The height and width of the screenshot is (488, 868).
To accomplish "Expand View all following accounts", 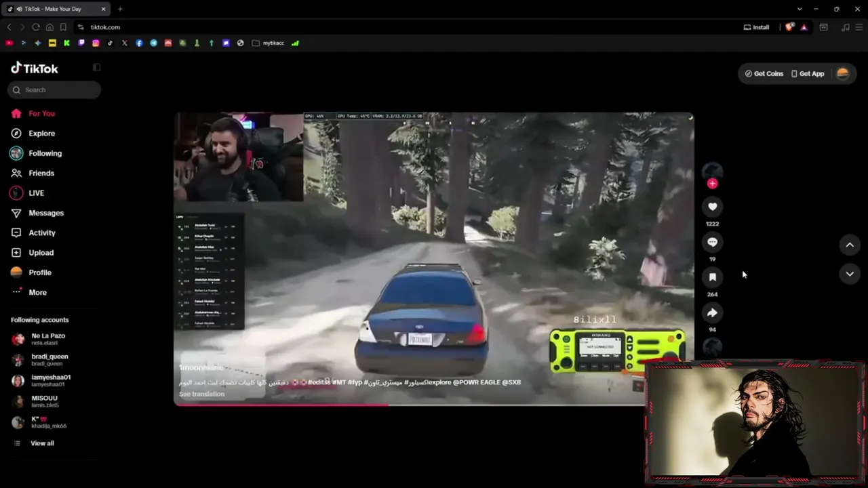I will click(42, 443).
